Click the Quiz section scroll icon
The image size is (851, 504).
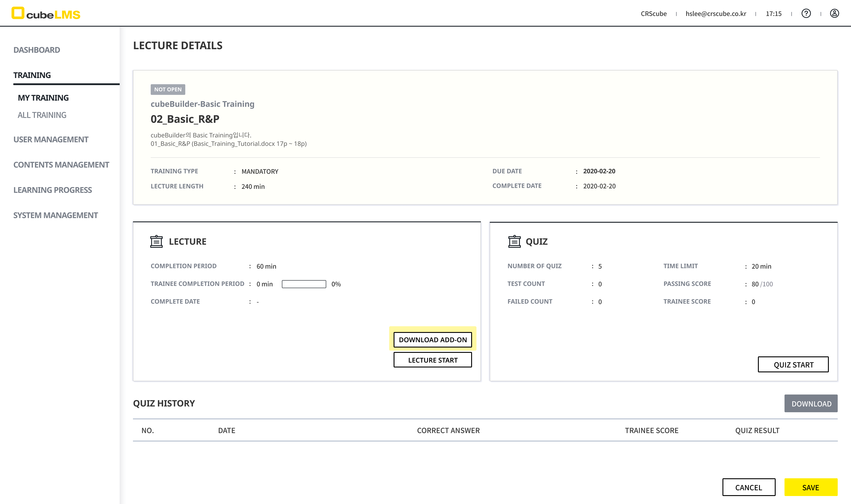(x=514, y=241)
